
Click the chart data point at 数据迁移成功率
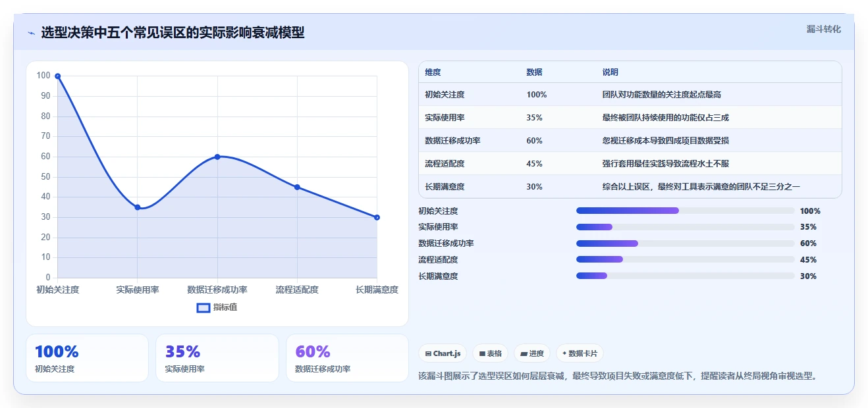coord(217,157)
